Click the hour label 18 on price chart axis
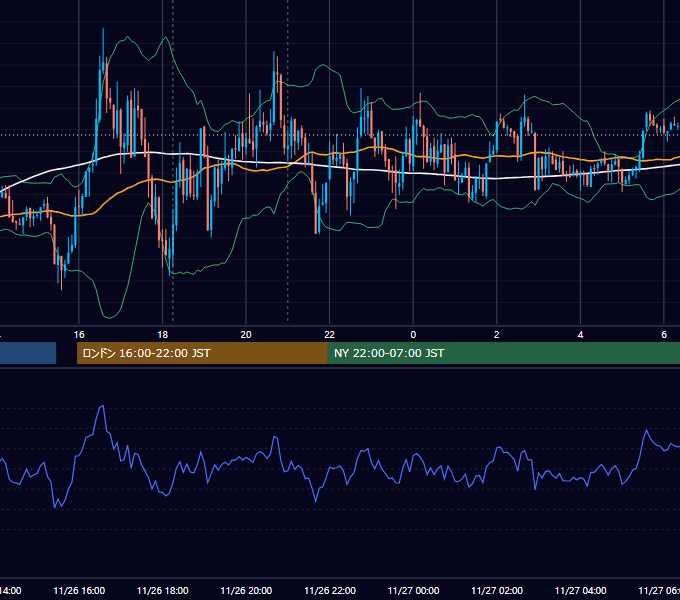This screenshot has height=600, width=680. pyautogui.click(x=163, y=334)
